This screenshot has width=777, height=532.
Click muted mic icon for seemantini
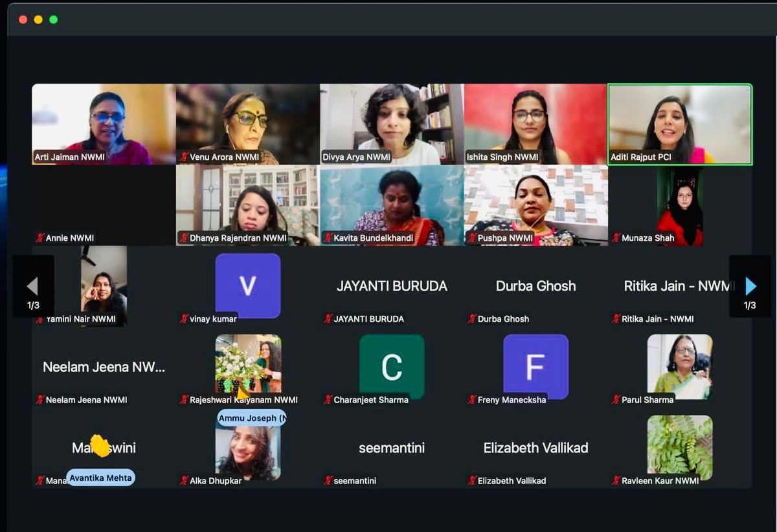point(328,480)
